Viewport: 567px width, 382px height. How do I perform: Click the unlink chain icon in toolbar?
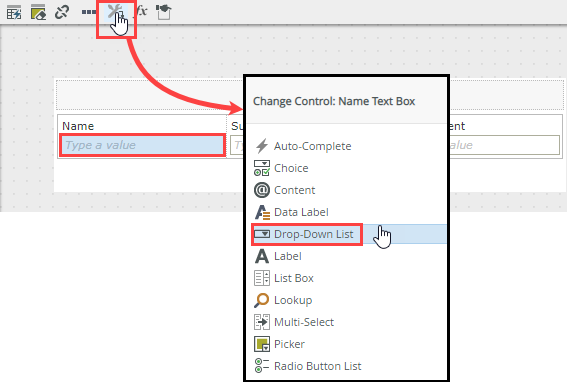tap(62, 12)
